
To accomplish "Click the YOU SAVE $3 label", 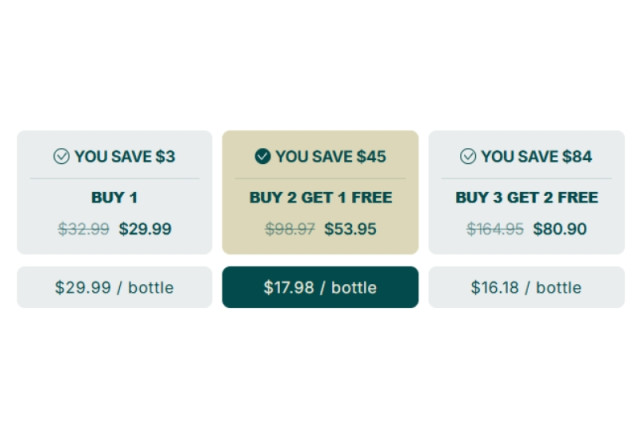I will 125,156.
